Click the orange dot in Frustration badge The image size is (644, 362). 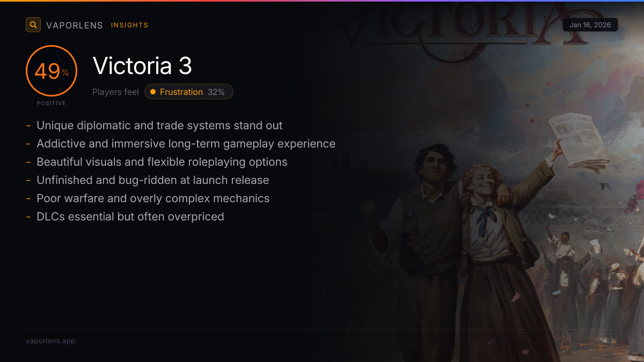coord(153,92)
